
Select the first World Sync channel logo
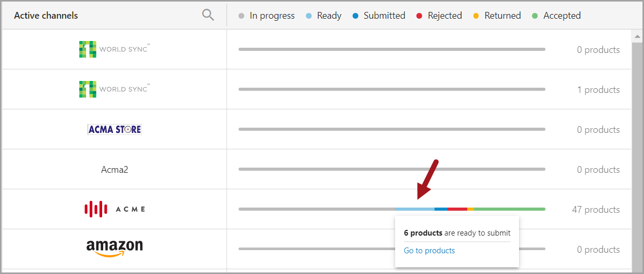click(115, 49)
